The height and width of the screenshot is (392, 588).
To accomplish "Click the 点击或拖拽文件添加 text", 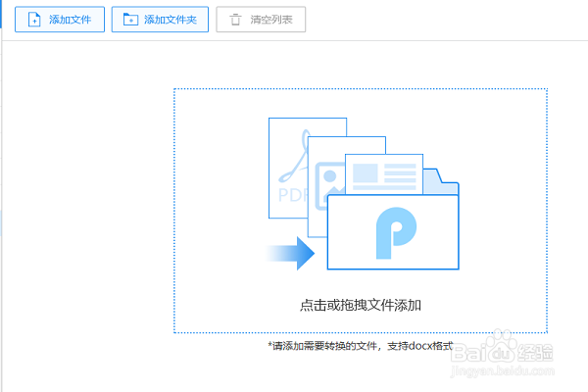I will pos(361,306).
